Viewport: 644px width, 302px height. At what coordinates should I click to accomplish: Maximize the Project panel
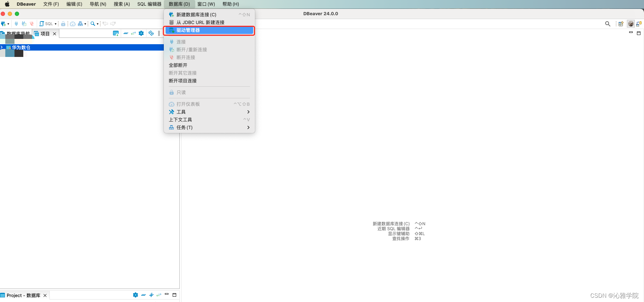(x=174, y=295)
